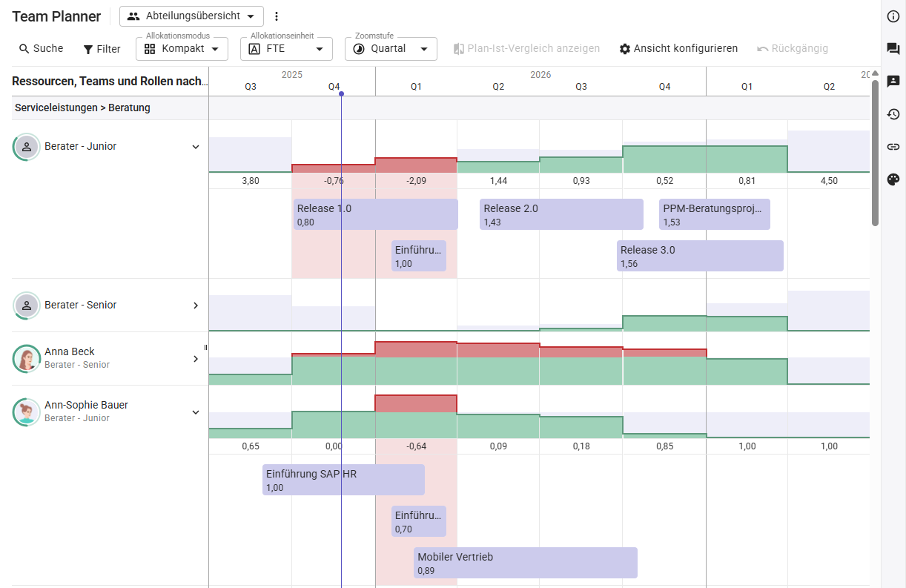Open the Allokationsmodus Kompakt dropdown
The width and height of the screenshot is (906, 588).
[182, 49]
